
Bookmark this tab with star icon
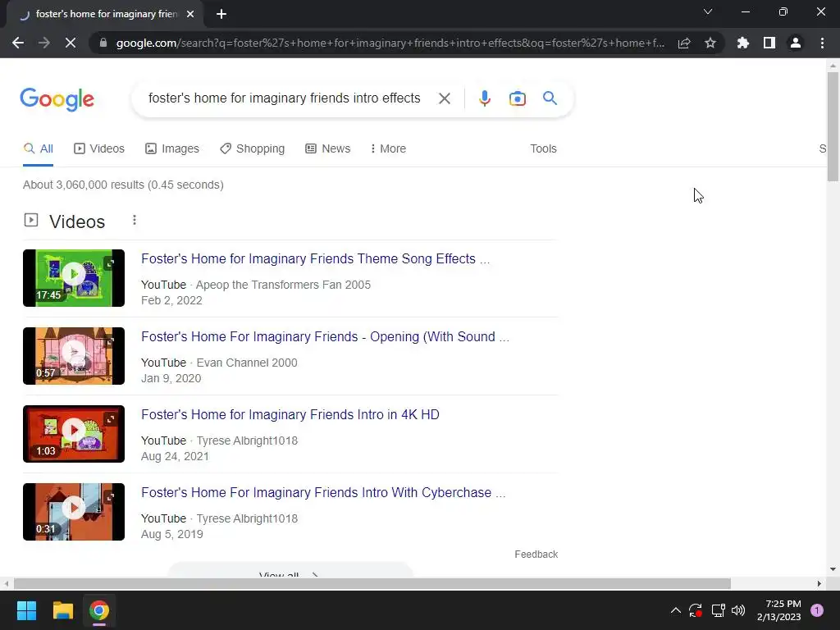(x=710, y=43)
